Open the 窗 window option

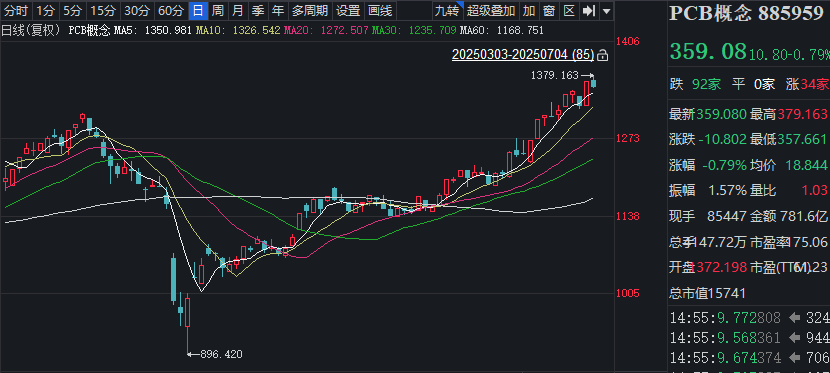[548, 11]
